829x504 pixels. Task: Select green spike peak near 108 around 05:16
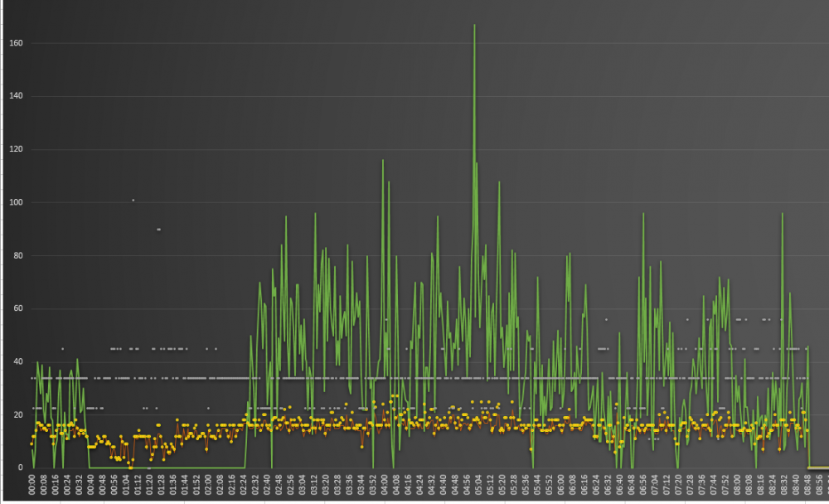[x=499, y=182]
